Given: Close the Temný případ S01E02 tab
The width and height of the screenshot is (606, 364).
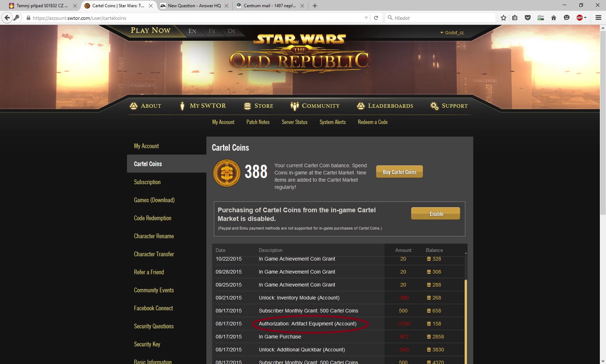Looking at the screenshot, I should point(75,6).
